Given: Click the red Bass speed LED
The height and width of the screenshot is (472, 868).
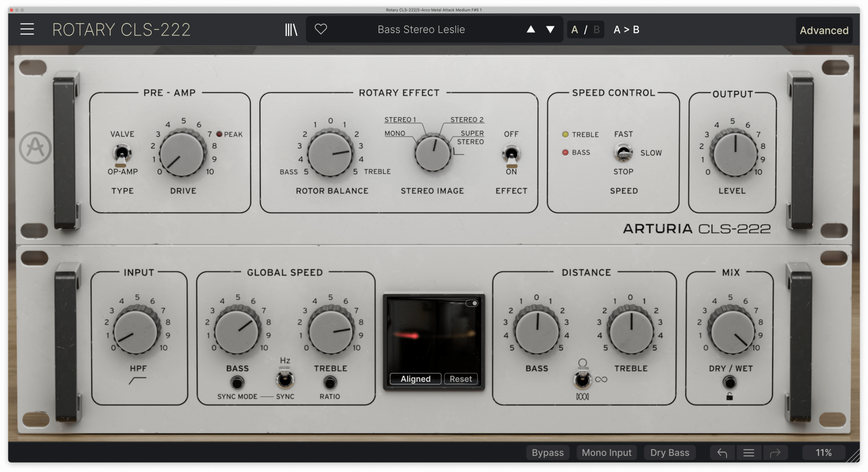Looking at the screenshot, I should click(x=565, y=152).
